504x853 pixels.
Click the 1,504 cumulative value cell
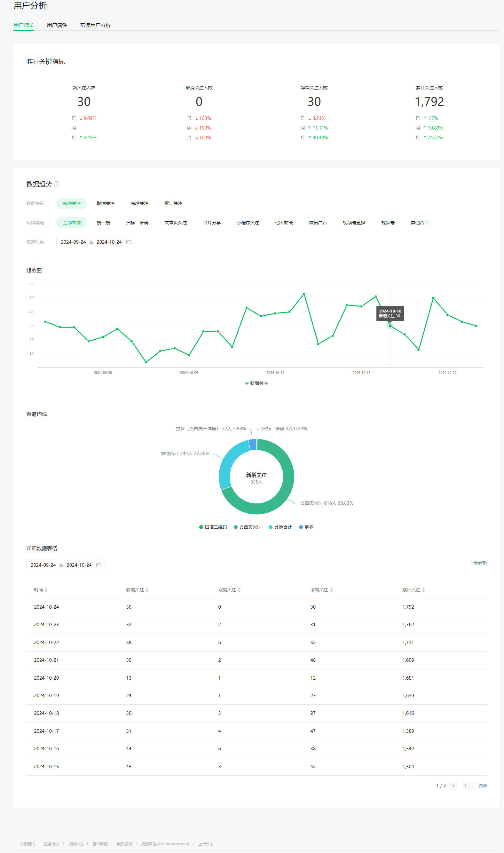click(x=409, y=767)
